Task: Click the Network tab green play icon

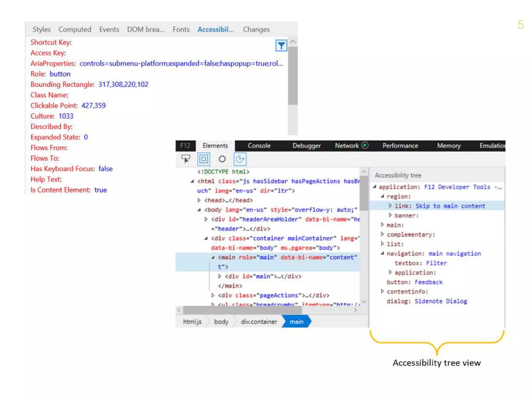Action: click(365, 145)
